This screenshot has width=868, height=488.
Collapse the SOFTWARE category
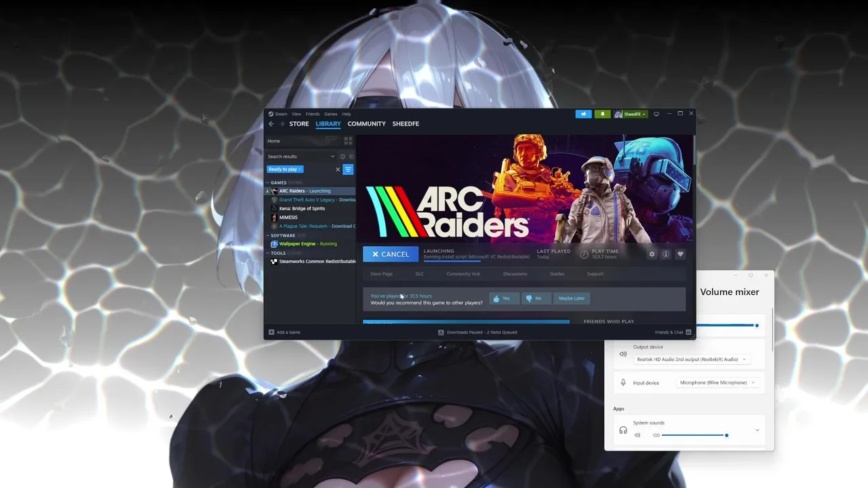point(267,236)
